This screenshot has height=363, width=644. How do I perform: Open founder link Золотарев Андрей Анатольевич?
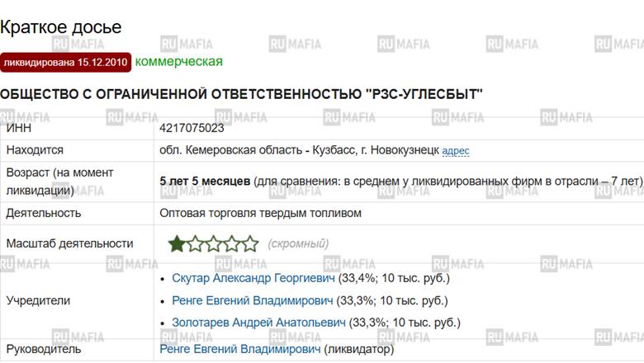(x=258, y=323)
